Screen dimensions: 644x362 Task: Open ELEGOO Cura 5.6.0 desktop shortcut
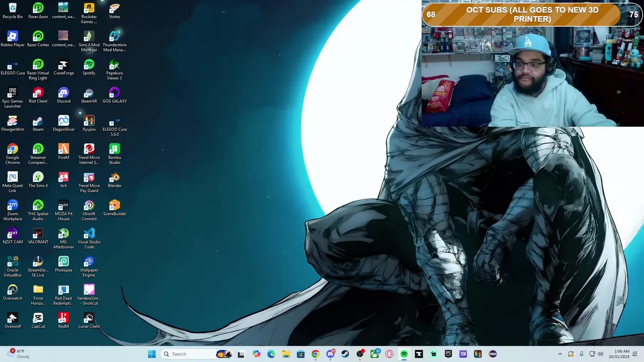[115, 126]
